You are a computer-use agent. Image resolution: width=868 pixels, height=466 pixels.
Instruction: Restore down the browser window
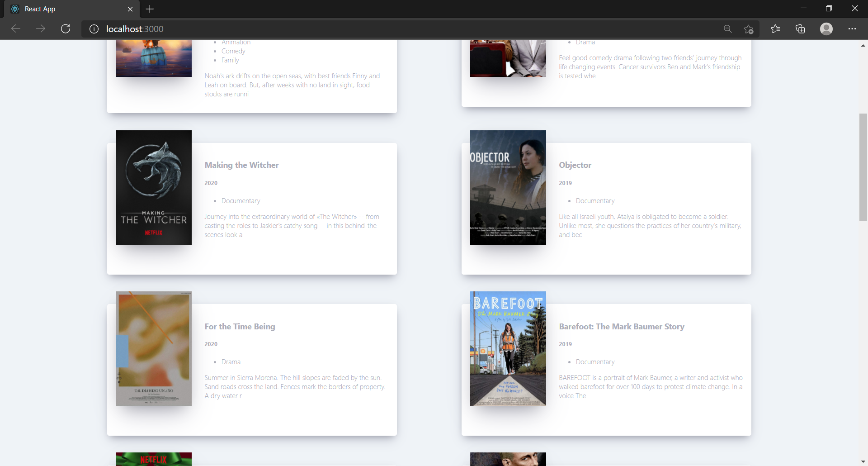tap(829, 9)
